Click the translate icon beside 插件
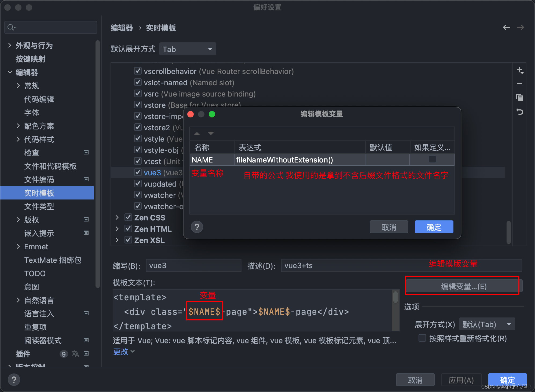 (75, 354)
